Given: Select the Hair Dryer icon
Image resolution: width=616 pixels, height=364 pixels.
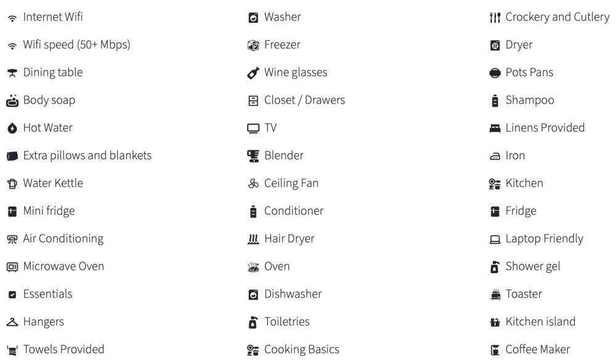Looking at the screenshot, I should (253, 238).
